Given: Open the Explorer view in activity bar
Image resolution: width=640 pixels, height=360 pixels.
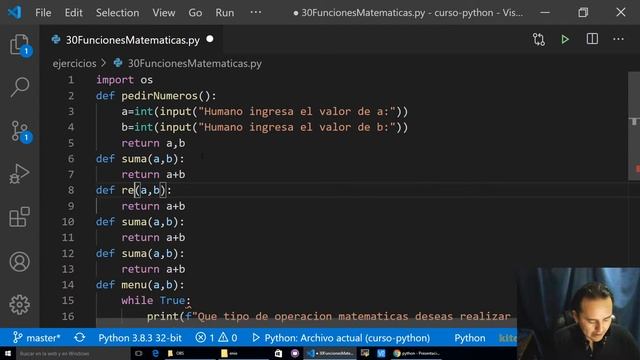Looking at the screenshot, I should pyautogui.click(x=19, y=44).
